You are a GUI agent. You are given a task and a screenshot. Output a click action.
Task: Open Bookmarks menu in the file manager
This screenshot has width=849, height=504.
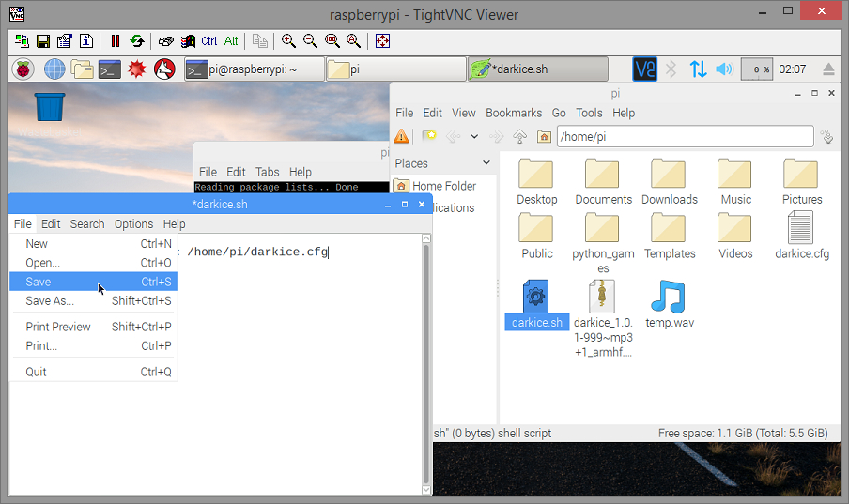[x=514, y=114]
